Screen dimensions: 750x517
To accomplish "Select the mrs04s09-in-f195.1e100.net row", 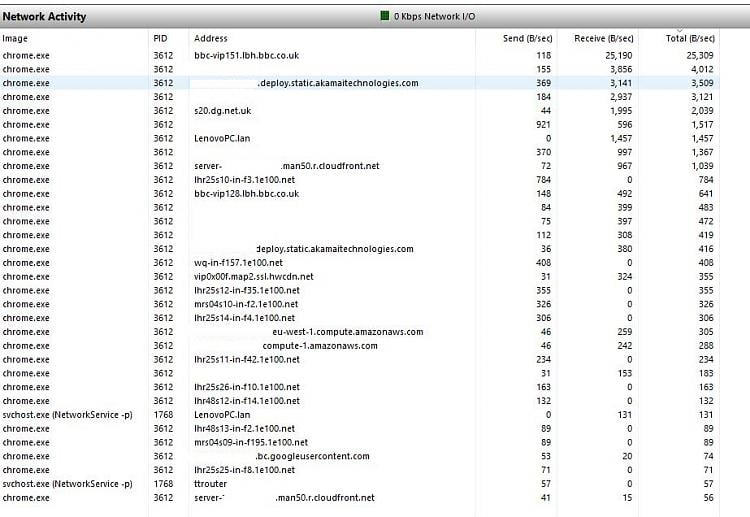I will click(x=360, y=442).
